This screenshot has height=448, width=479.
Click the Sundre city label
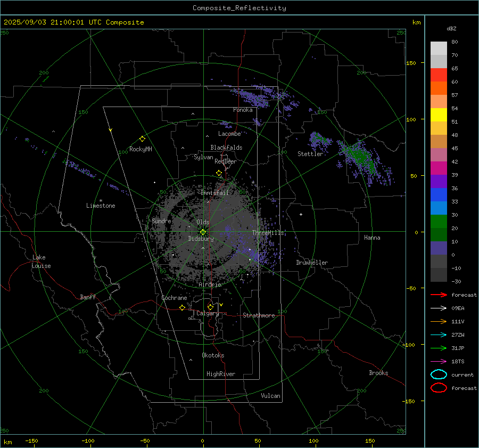click(161, 221)
